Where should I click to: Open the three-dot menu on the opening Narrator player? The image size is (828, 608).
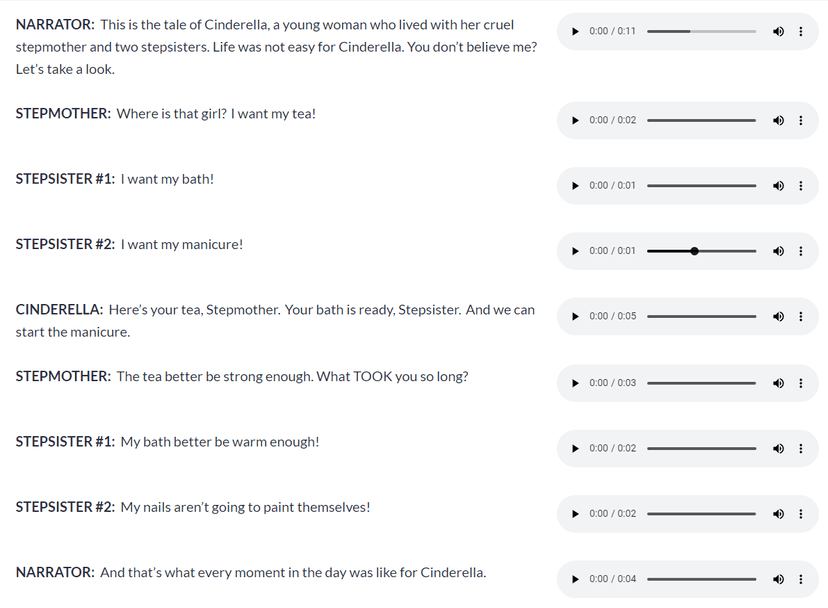[801, 31]
